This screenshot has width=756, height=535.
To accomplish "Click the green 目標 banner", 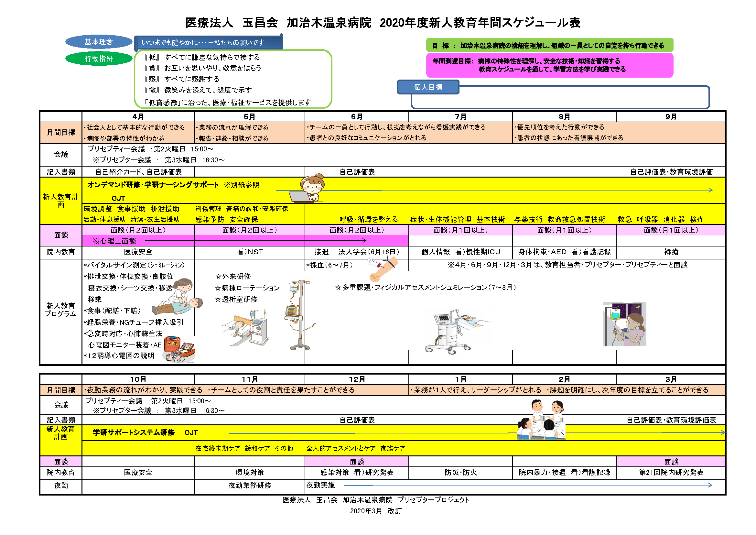I will pos(550,45).
